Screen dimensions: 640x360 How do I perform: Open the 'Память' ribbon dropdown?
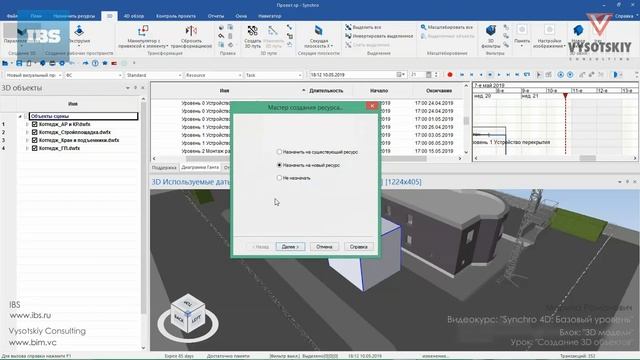pos(522,36)
